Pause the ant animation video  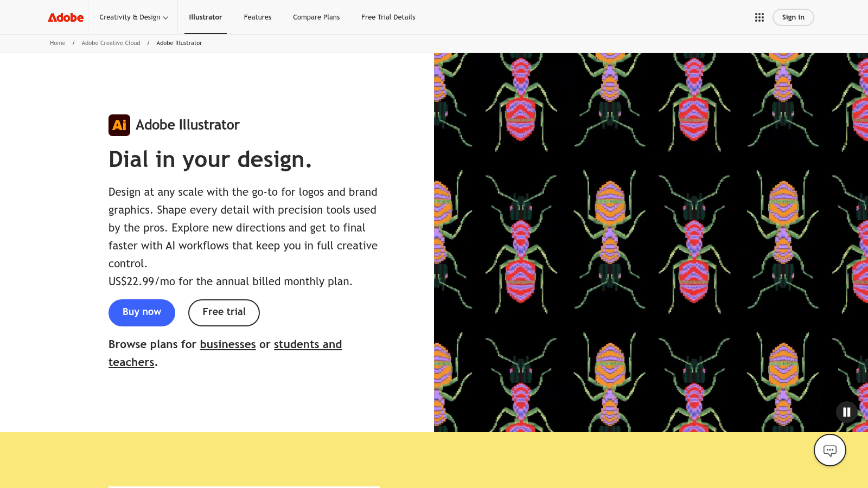tap(847, 412)
